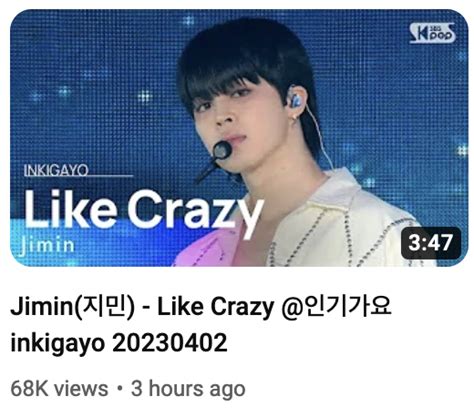Click the large Like Crazy overlay text
Image resolution: width=474 pixels, height=417 pixels.
pyautogui.click(x=143, y=211)
